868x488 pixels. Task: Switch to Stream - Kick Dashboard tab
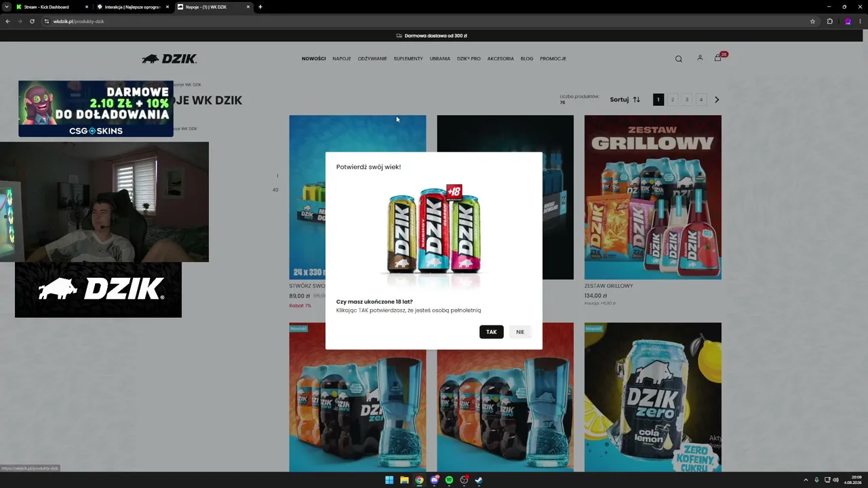[x=52, y=7]
